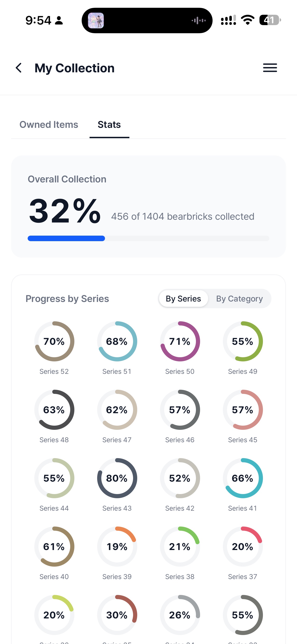
Task: Toggle view to By Series
Action: [x=183, y=299]
